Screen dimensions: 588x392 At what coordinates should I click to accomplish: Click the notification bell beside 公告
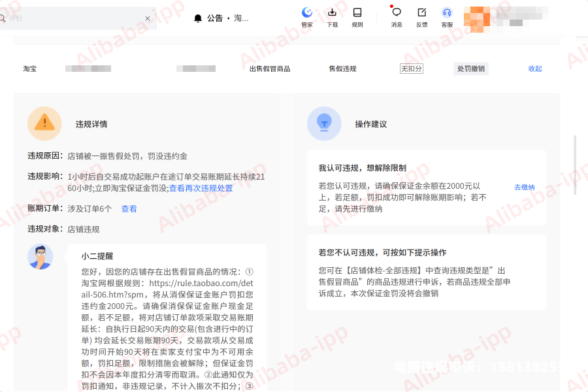pos(198,18)
